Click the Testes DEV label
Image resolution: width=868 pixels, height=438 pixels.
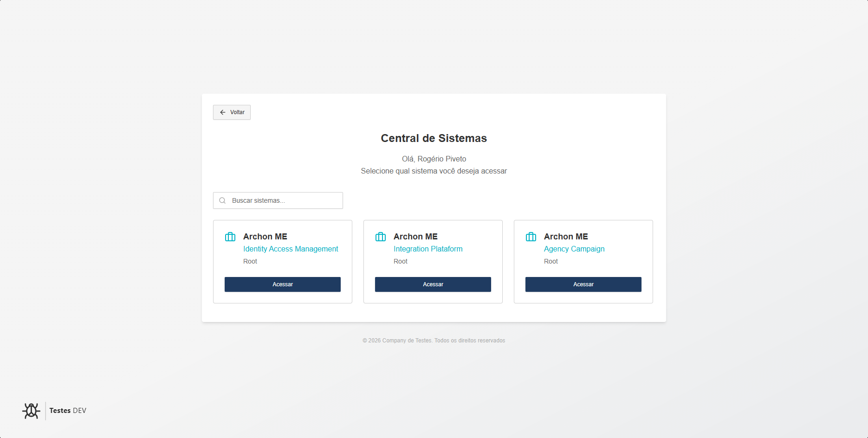[x=68, y=411]
